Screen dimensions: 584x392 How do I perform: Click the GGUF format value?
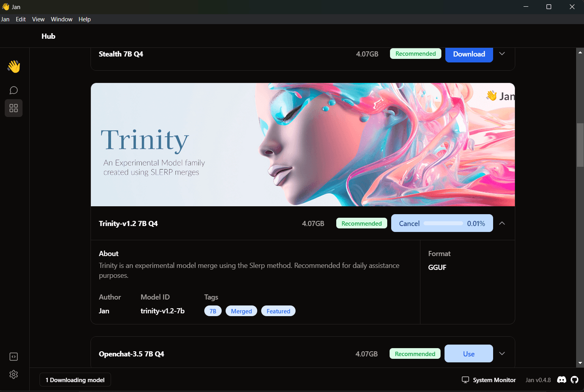click(x=437, y=268)
